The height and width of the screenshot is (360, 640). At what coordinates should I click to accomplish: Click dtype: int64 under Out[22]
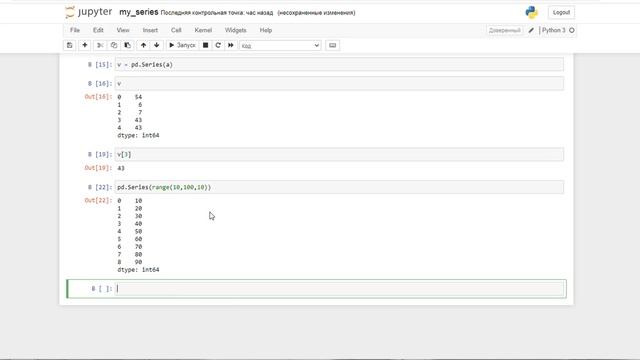click(x=138, y=270)
